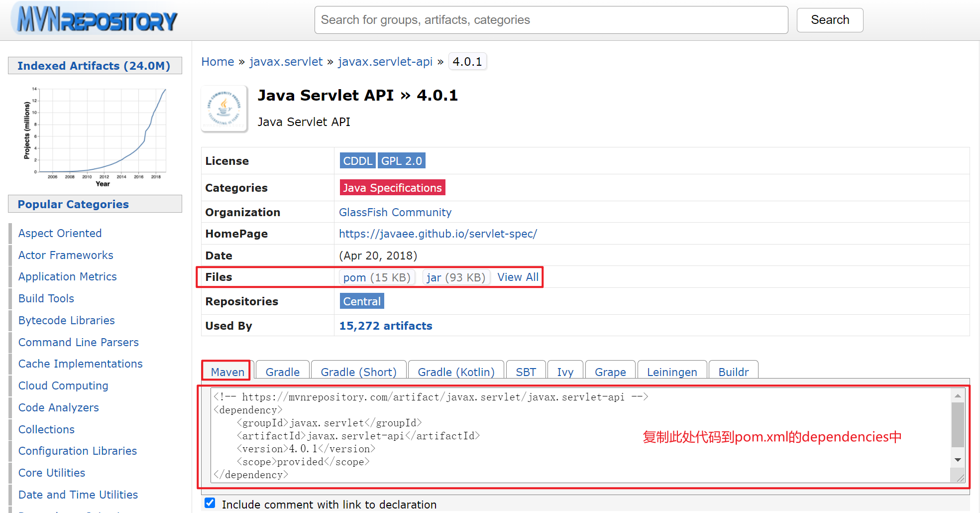Select the Maven tab
Image resolution: width=980 pixels, height=513 pixels.
(227, 372)
